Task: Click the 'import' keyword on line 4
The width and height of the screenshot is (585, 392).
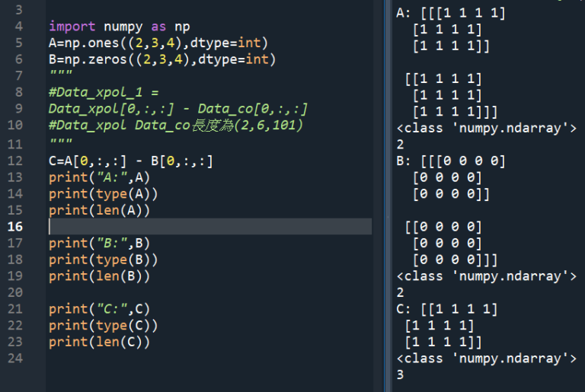Action: coord(72,27)
